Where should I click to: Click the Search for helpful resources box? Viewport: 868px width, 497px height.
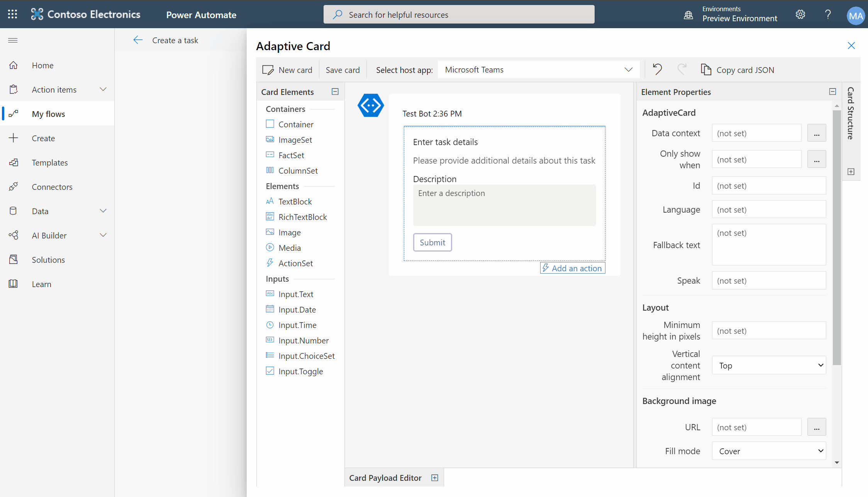pos(459,14)
